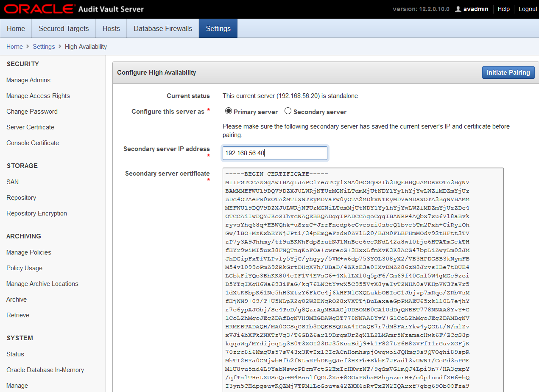539x392 pixels.
Task: Click the BEGIN CERTIFICATE line
Action: [277, 174]
